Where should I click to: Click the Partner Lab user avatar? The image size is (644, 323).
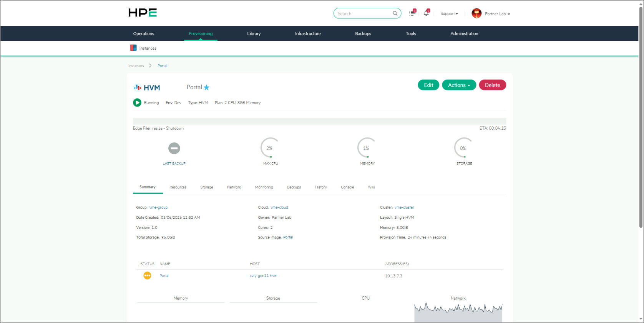click(x=476, y=13)
